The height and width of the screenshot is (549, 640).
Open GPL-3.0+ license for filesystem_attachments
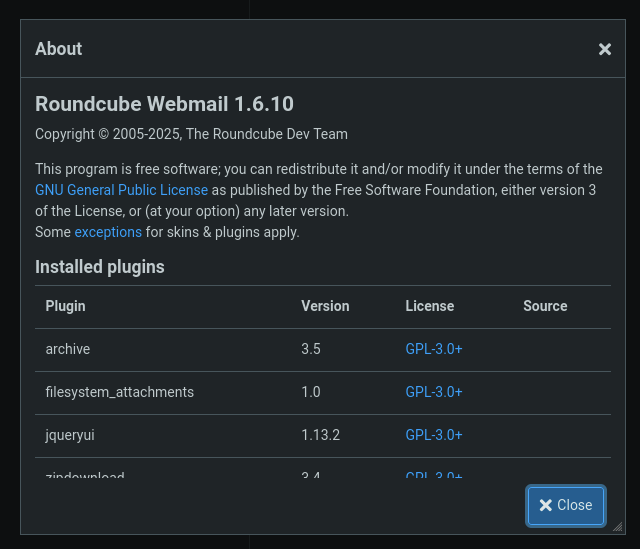tap(434, 392)
